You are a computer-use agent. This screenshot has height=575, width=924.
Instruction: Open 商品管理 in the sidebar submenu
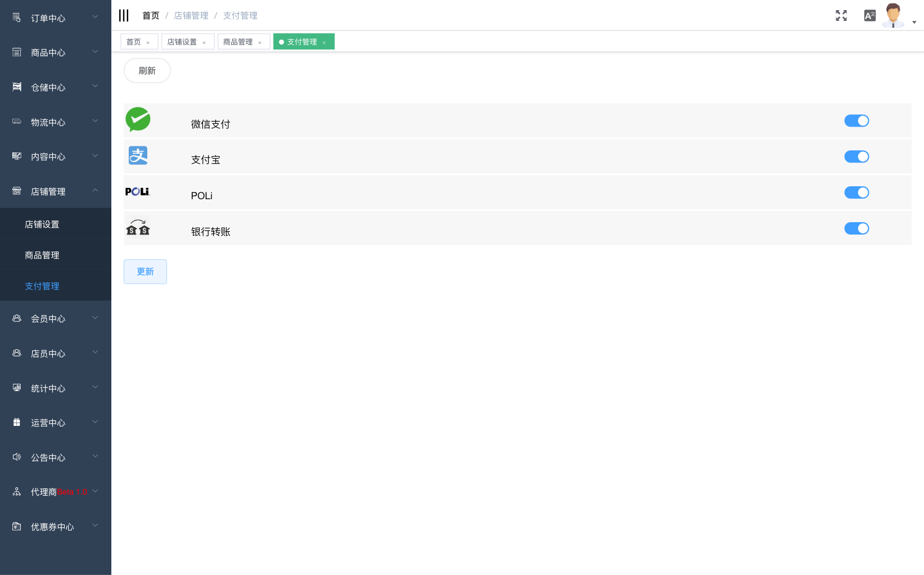click(42, 255)
